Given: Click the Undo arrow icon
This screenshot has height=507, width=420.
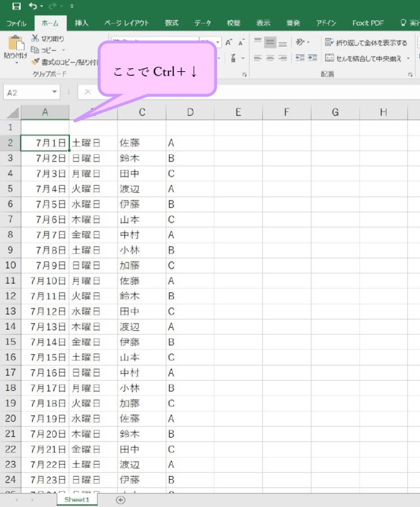Looking at the screenshot, I should pyautogui.click(x=33, y=6).
